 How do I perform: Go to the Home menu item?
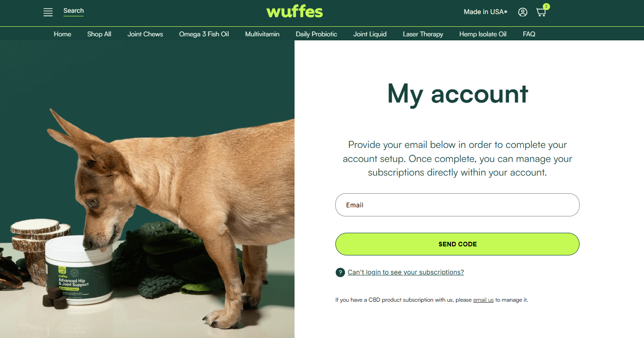click(63, 34)
